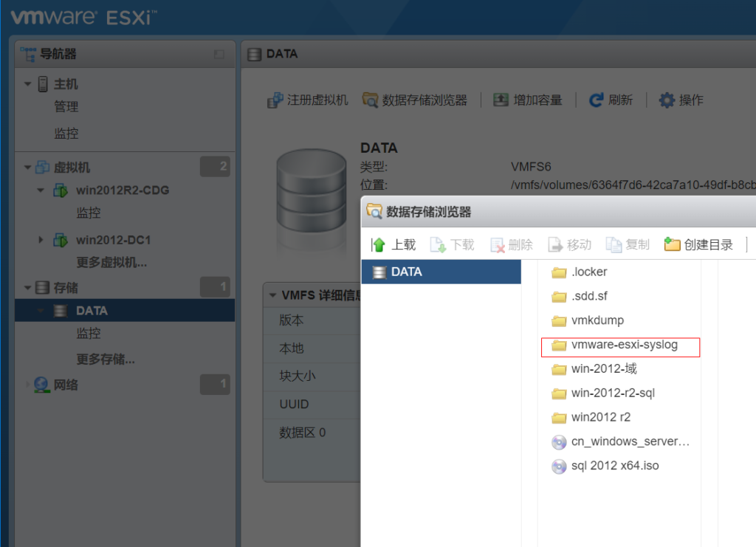Click the 块大小 row label

pos(297,376)
